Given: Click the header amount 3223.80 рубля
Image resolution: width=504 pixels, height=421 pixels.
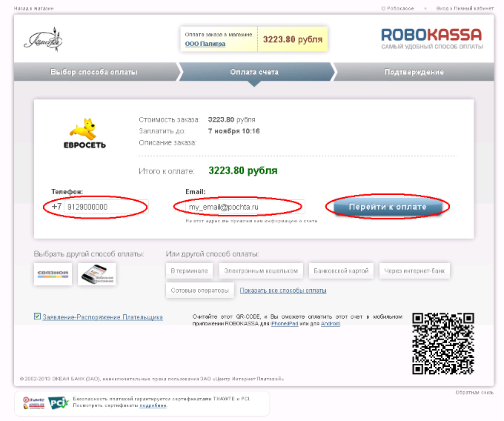Looking at the screenshot, I should pos(293,39).
